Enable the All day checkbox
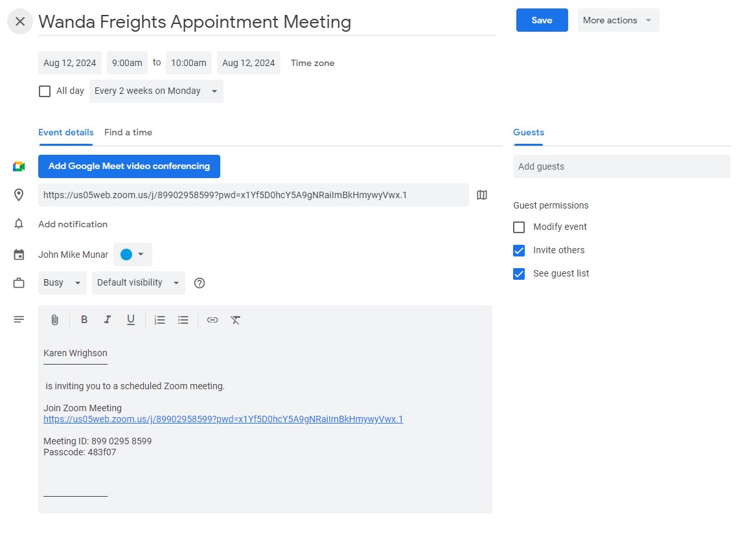756x555 pixels. point(45,91)
